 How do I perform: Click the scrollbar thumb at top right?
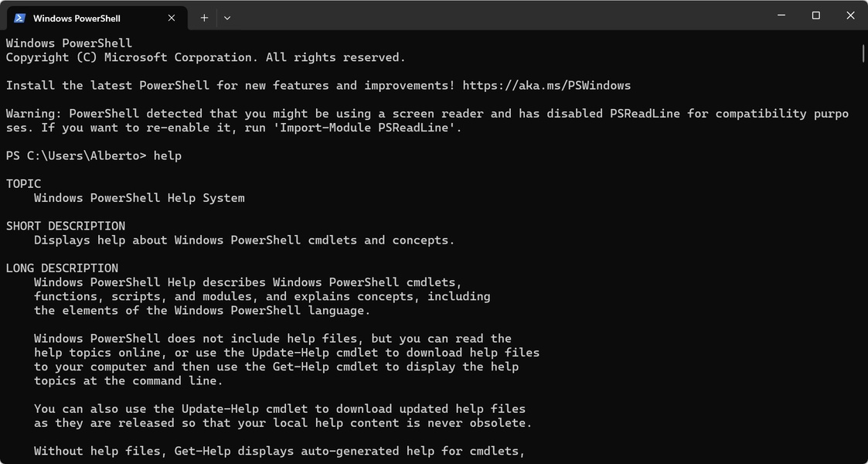(x=863, y=53)
